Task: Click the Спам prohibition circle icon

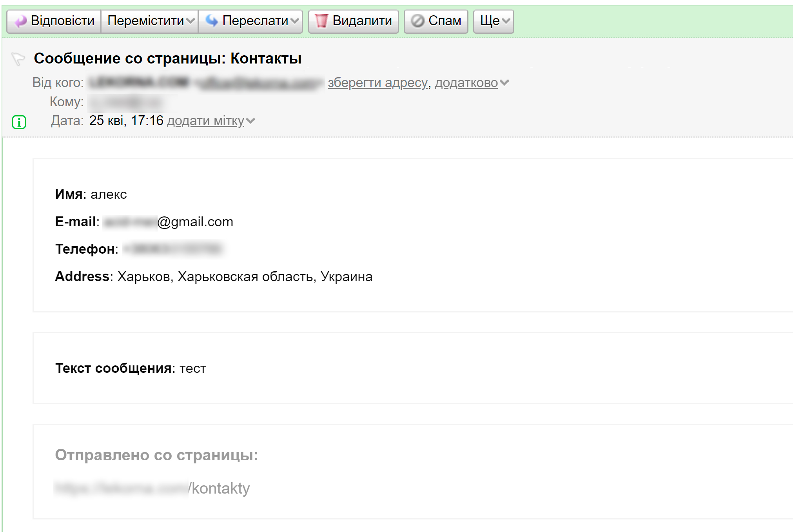Action: pyautogui.click(x=417, y=21)
